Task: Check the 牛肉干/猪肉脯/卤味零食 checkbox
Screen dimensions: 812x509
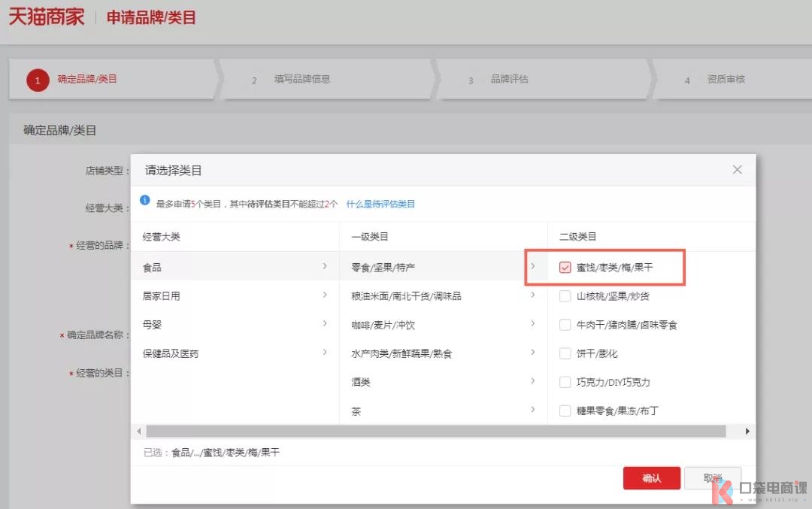Action: coord(565,325)
